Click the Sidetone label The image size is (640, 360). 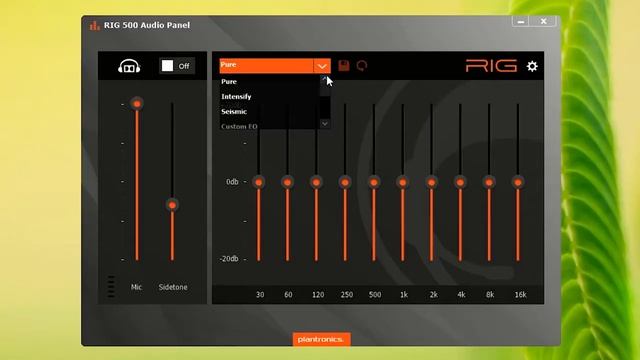[173, 287]
